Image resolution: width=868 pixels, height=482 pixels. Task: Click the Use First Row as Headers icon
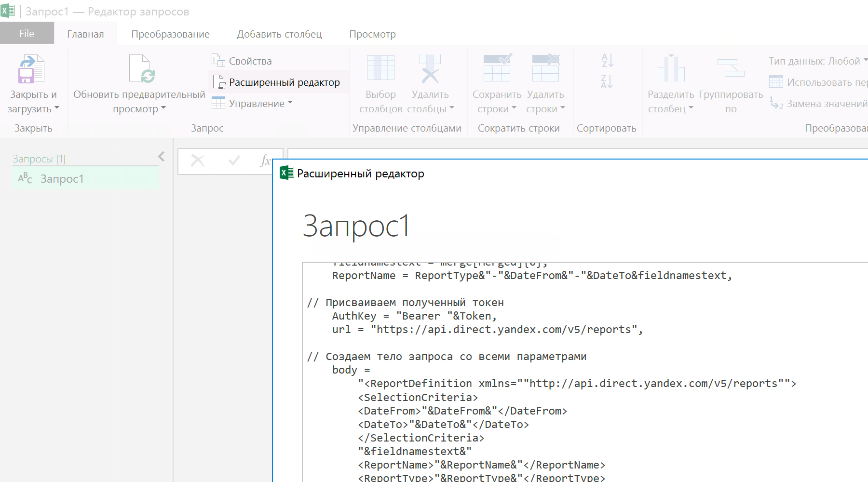pos(776,82)
